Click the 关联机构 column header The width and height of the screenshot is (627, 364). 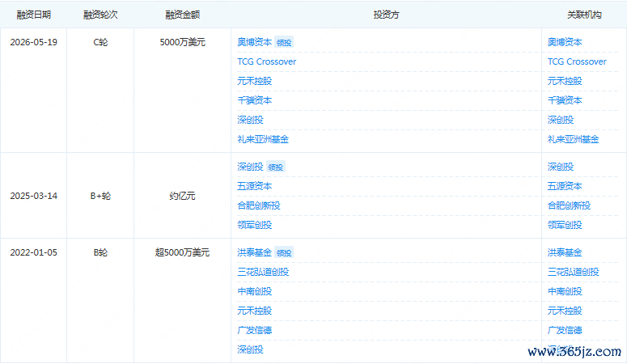pyautogui.click(x=584, y=15)
